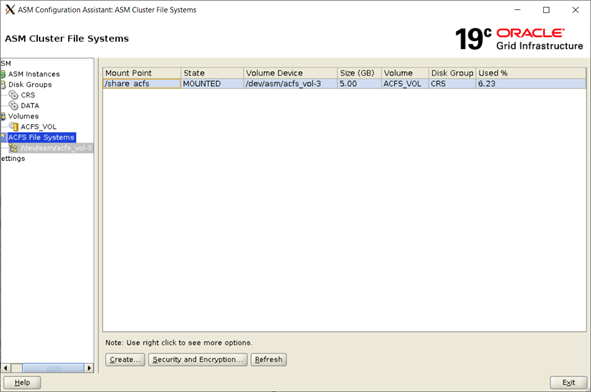Open the Settings tree node
This screenshot has width=591, height=392.
pos(13,158)
